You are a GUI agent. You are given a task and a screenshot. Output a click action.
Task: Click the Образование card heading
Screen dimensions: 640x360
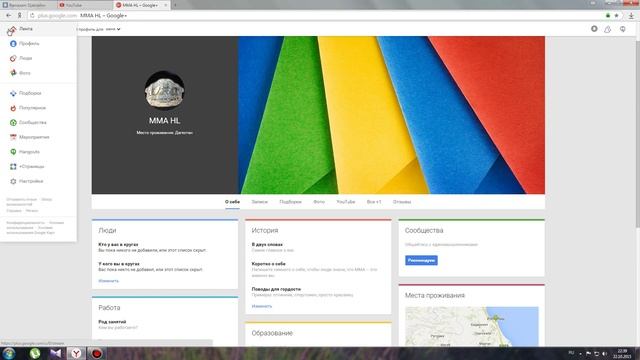point(272,333)
